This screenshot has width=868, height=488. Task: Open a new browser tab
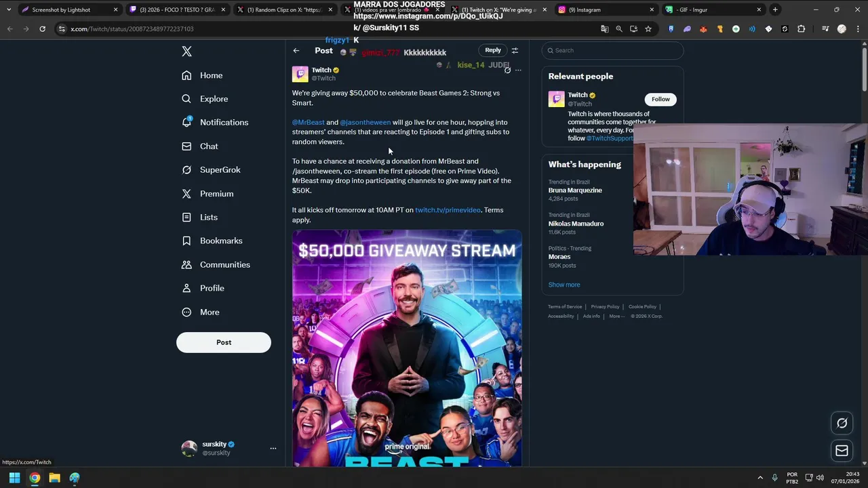[775, 9]
